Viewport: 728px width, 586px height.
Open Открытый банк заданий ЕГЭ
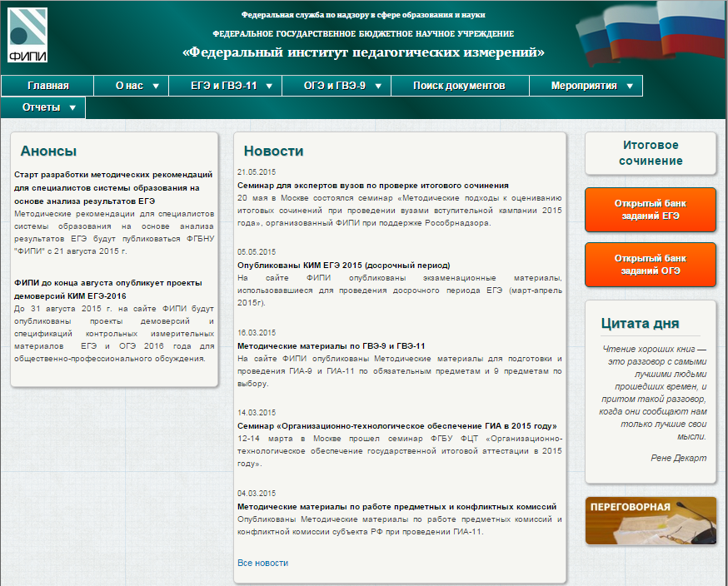point(651,210)
